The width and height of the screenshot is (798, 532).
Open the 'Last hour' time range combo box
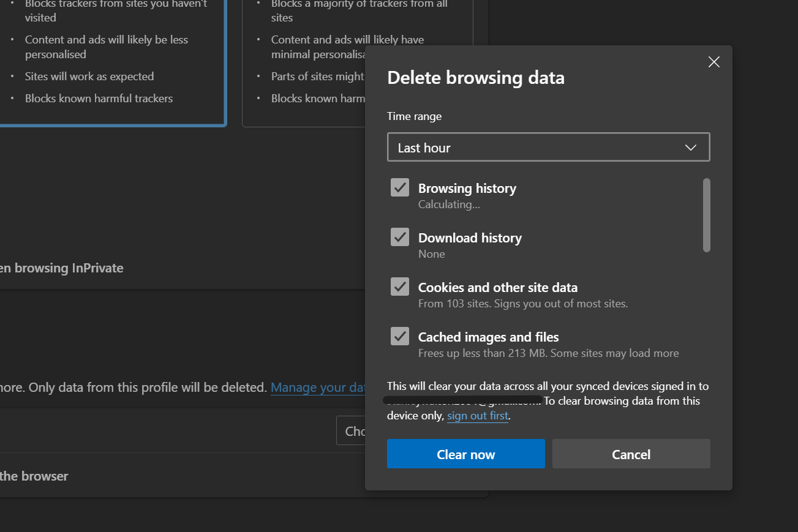click(x=539, y=148)
